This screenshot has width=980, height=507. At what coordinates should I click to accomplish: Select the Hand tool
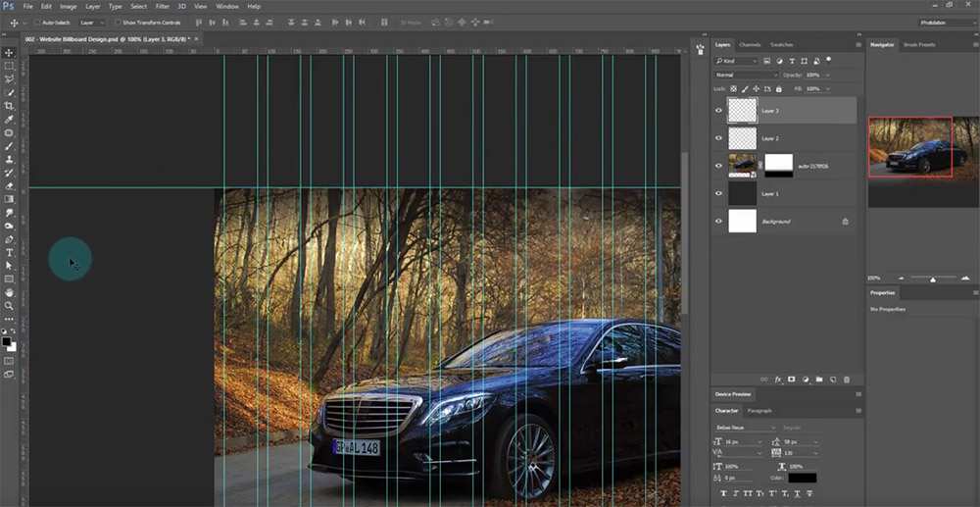[9, 292]
